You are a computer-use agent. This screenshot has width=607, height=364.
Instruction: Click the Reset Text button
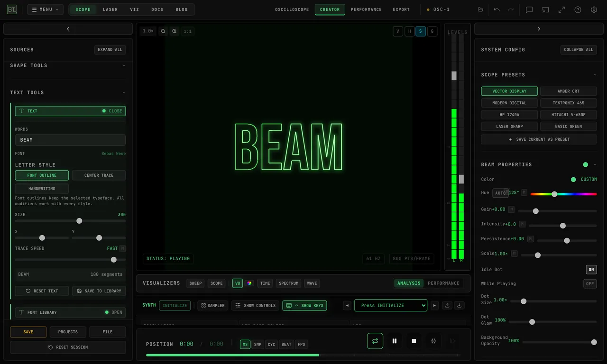coord(42,291)
